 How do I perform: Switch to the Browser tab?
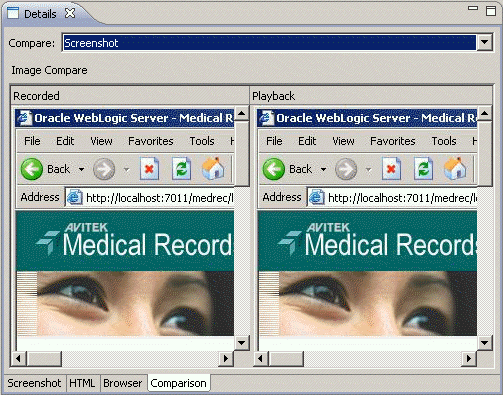123,383
